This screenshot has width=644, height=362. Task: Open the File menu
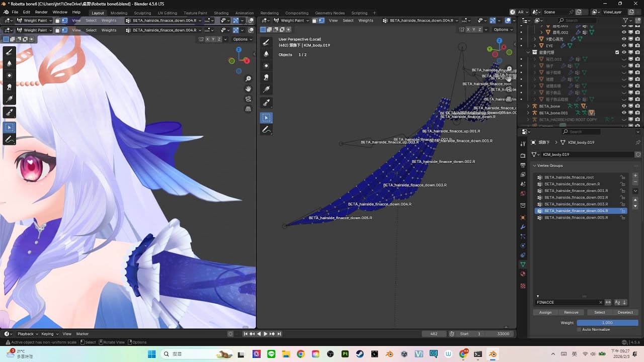pyautogui.click(x=15, y=12)
